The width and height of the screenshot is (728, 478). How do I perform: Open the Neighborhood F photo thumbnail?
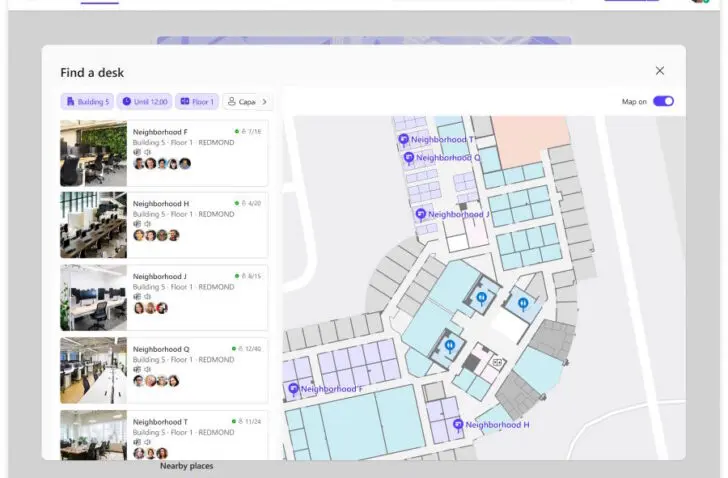point(93,153)
